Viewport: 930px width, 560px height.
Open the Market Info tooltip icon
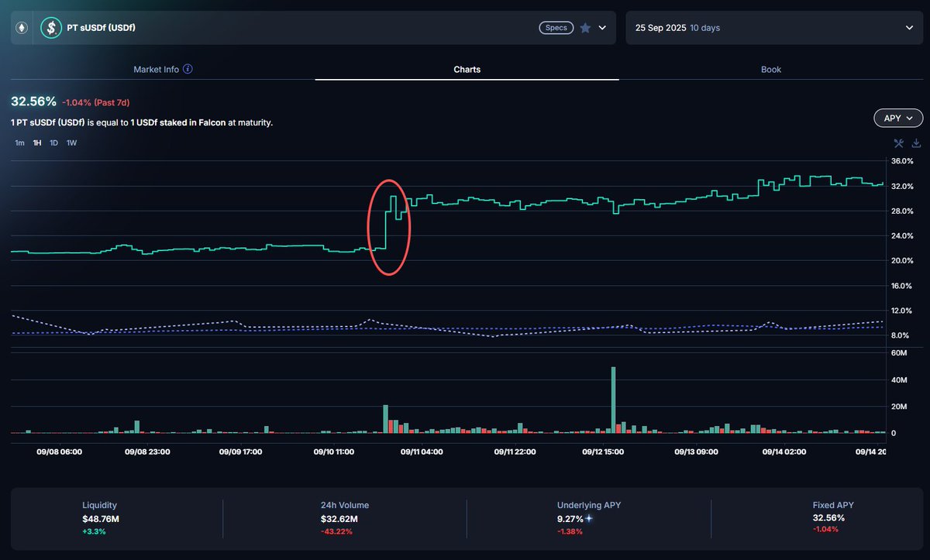tap(188, 69)
